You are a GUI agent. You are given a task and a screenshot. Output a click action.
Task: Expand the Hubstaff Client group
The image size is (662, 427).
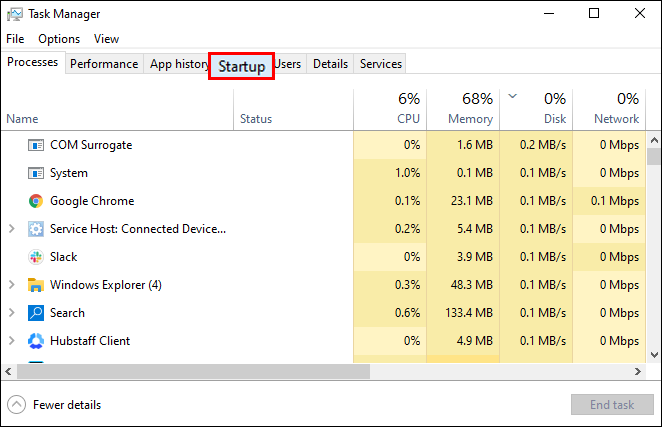12,341
